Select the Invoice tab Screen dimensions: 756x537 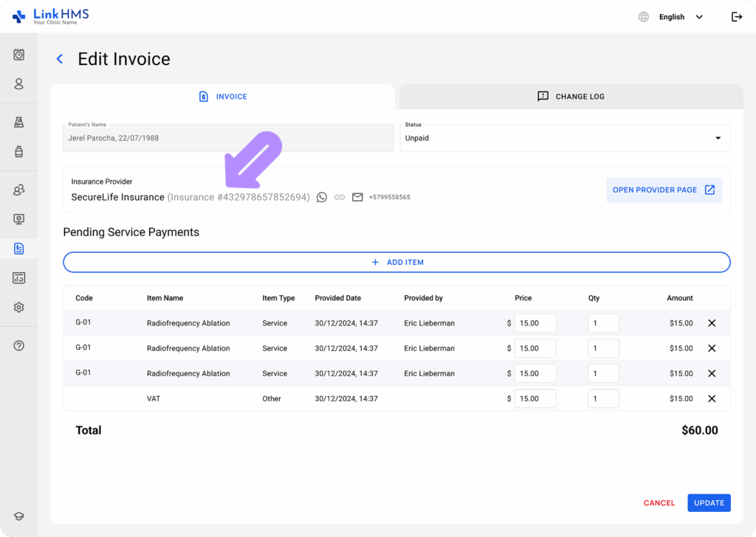point(222,96)
